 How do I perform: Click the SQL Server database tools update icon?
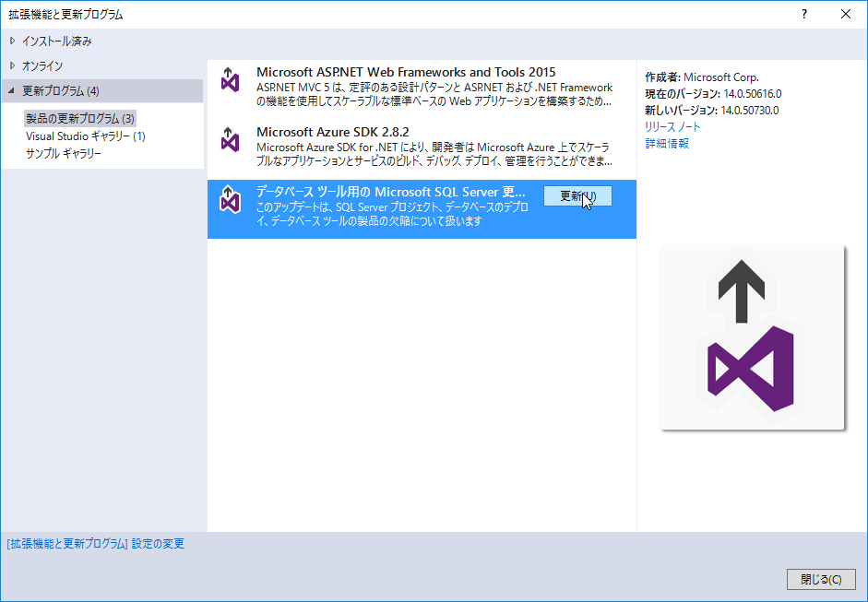[x=230, y=198]
